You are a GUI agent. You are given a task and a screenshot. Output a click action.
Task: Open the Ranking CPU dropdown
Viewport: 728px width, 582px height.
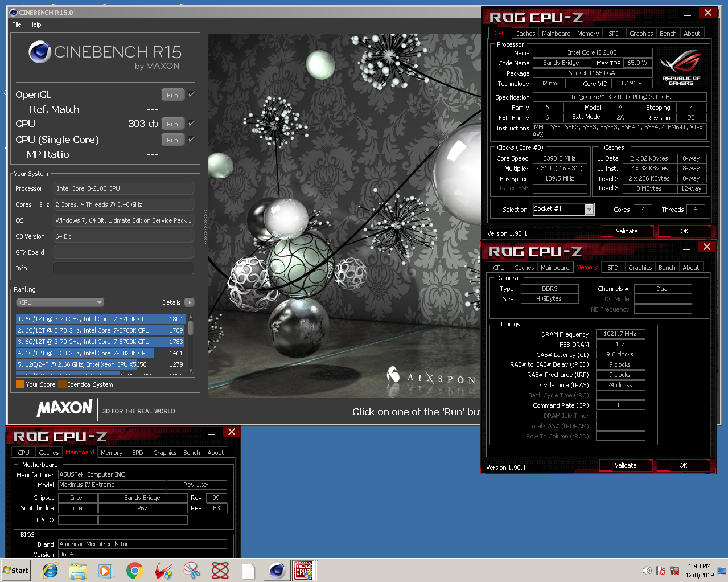pyautogui.click(x=60, y=302)
